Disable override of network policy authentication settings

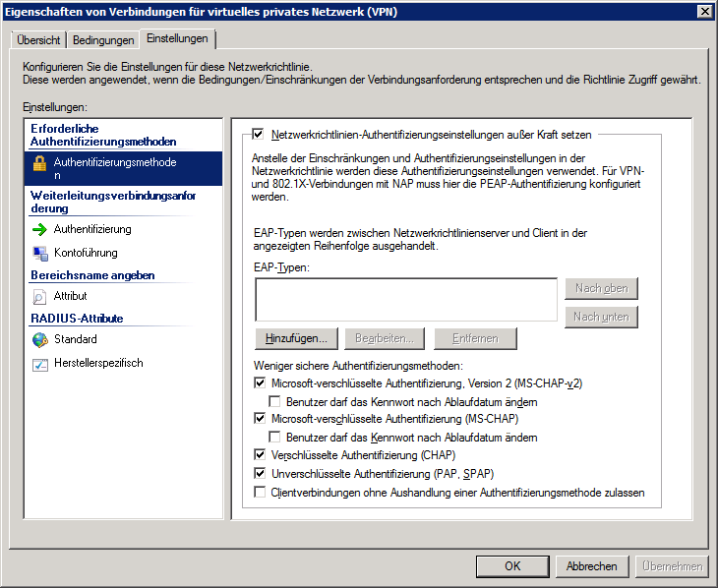(259, 135)
